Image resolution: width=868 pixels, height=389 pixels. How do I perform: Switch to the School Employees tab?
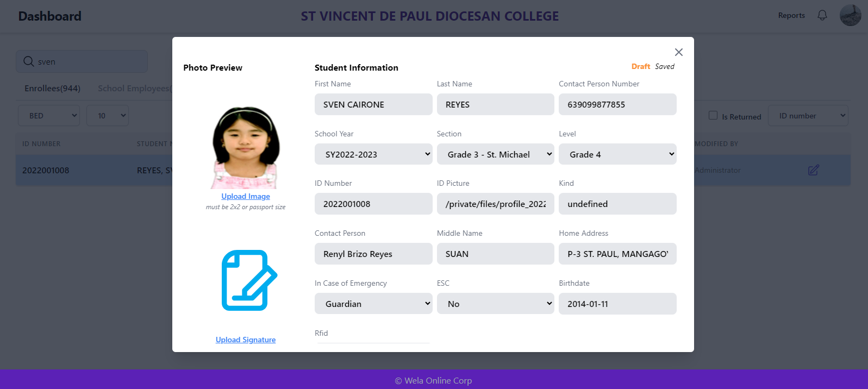135,88
